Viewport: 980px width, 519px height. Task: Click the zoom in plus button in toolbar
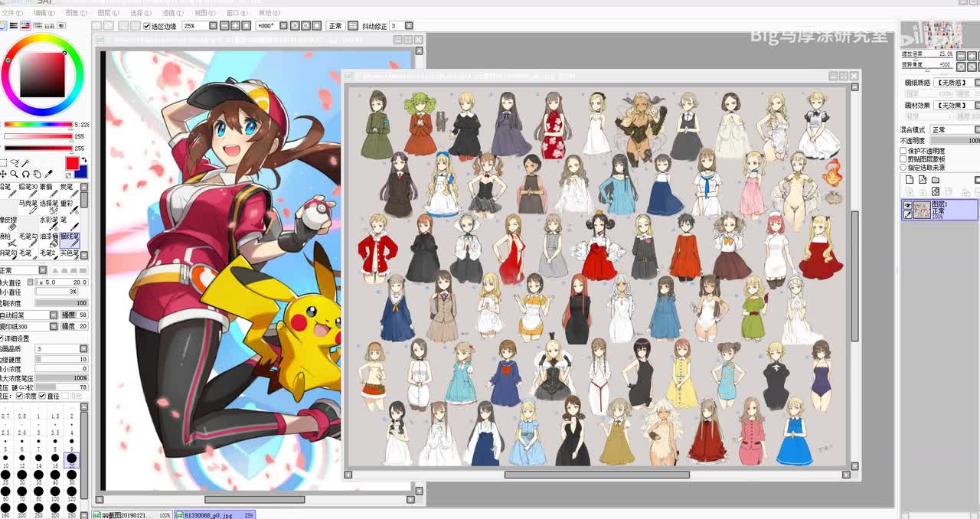(x=235, y=26)
